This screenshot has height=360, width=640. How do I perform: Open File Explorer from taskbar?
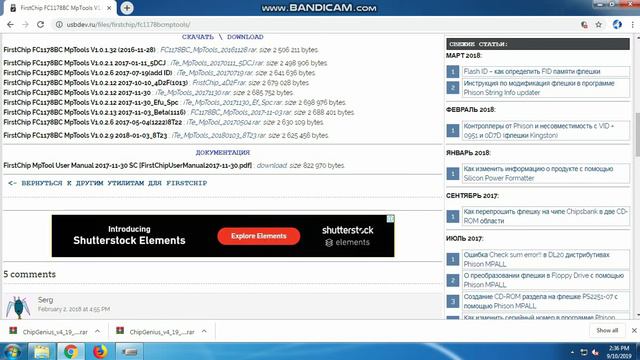point(42,351)
